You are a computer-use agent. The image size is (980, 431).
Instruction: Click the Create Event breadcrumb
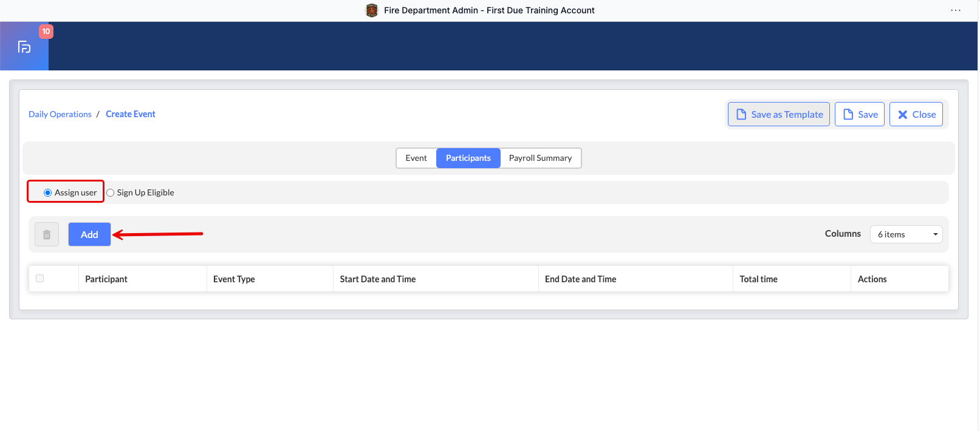tap(131, 114)
